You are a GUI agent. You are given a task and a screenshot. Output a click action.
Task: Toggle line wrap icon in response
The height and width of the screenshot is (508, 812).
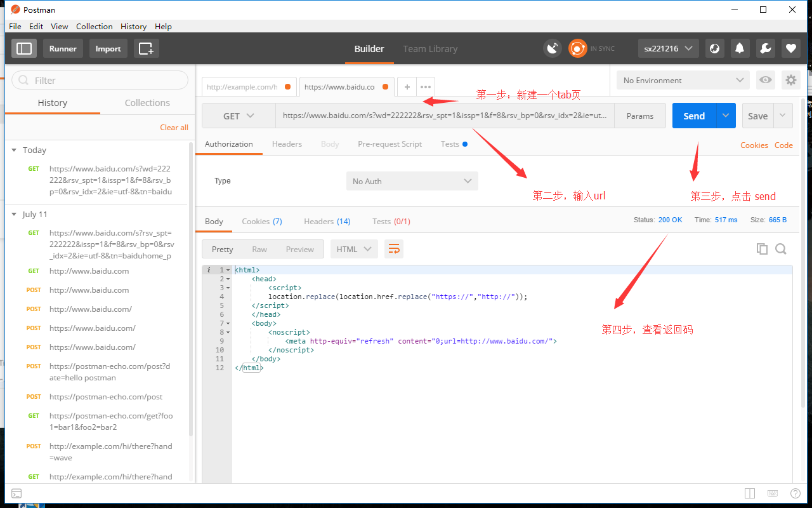point(394,249)
